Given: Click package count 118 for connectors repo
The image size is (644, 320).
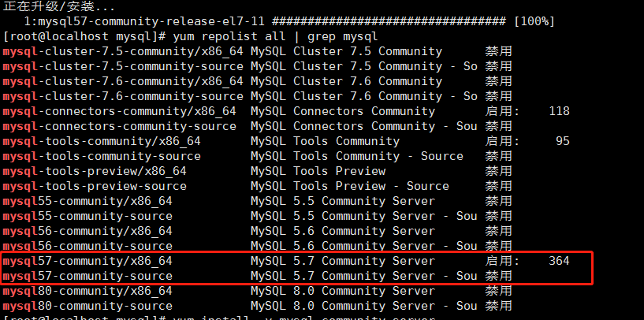Looking at the screenshot, I should 560,111.
